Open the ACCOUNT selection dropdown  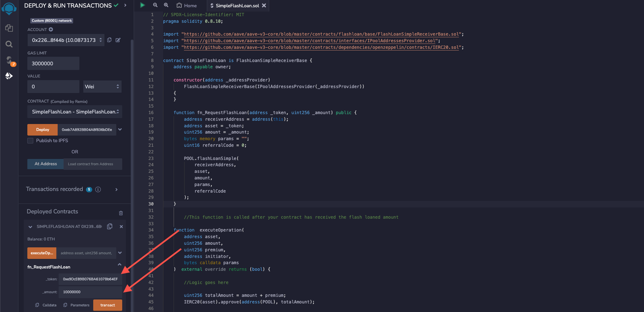tap(66, 40)
